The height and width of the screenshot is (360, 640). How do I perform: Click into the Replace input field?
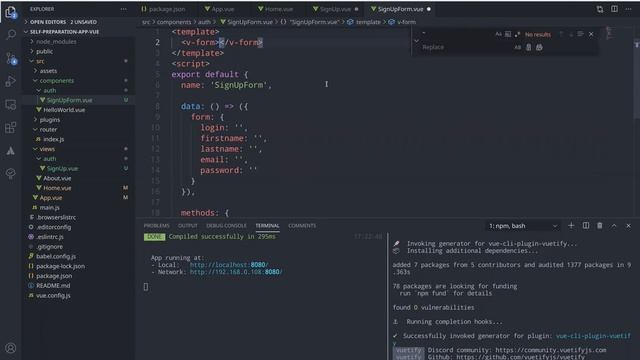pos(465,47)
